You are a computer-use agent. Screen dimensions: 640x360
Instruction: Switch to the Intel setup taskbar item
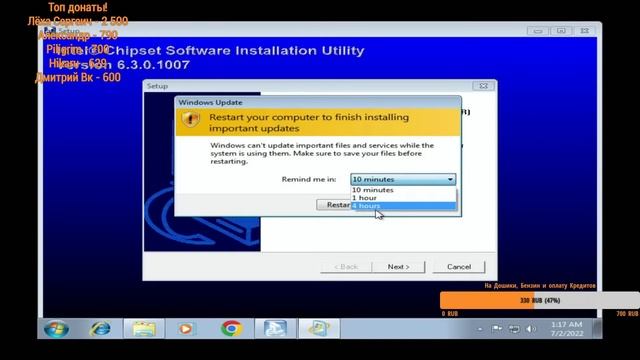pyautogui.click(x=276, y=329)
